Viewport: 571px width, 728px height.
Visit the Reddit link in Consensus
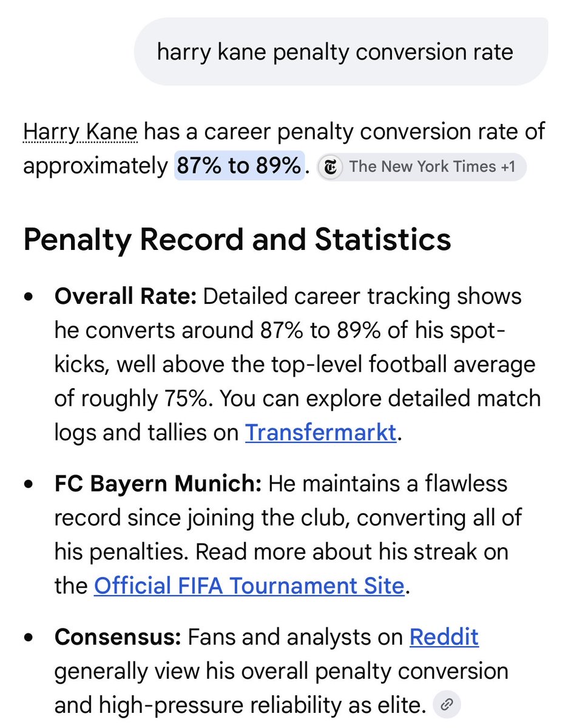[444, 637]
